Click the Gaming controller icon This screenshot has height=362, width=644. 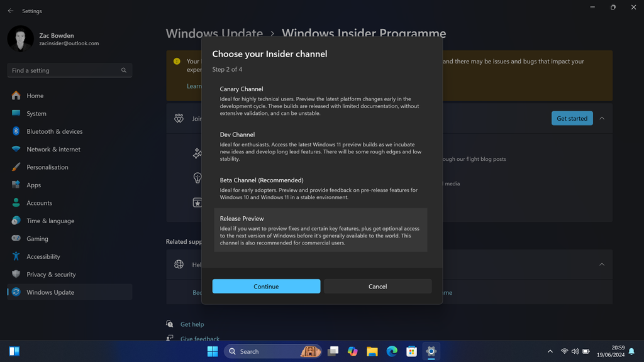pyautogui.click(x=16, y=238)
